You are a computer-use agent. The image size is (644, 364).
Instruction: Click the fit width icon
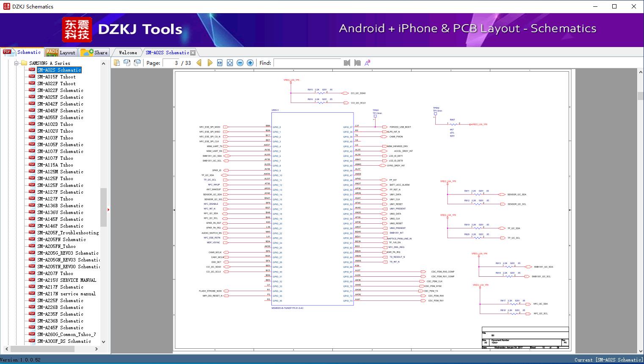220,63
